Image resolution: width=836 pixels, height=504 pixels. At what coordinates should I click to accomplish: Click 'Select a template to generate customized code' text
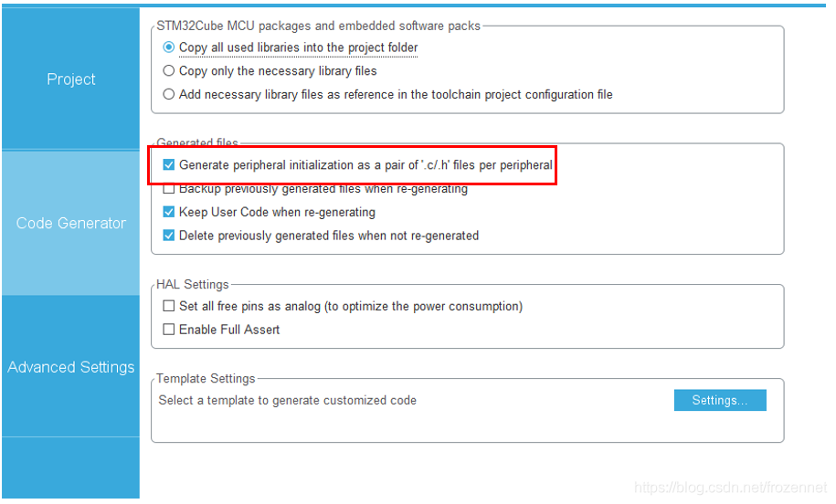[288, 401]
